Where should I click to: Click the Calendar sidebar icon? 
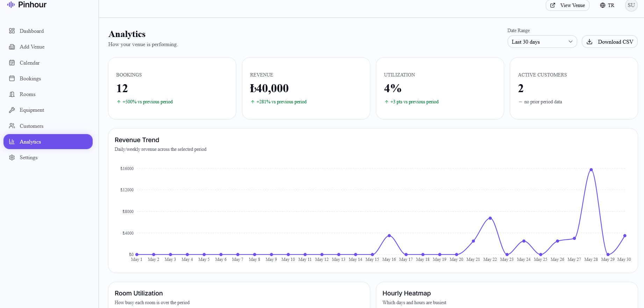point(12,63)
